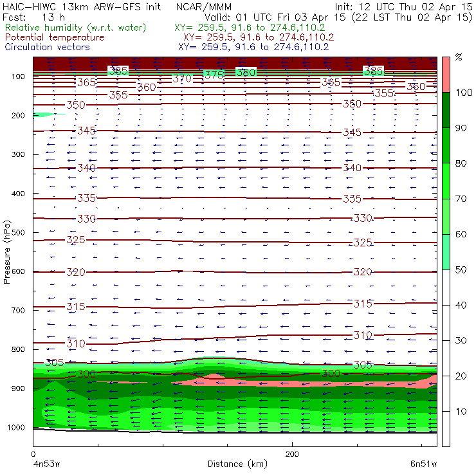This screenshot has height=476, width=476.
Task: Click the 'Circulation vectors' legend label
Action: point(48,47)
